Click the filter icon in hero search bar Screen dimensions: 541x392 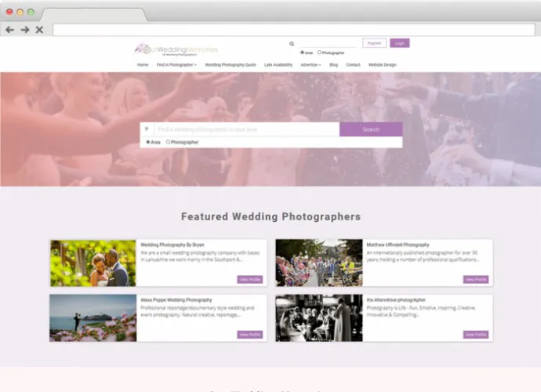(x=147, y=129)
